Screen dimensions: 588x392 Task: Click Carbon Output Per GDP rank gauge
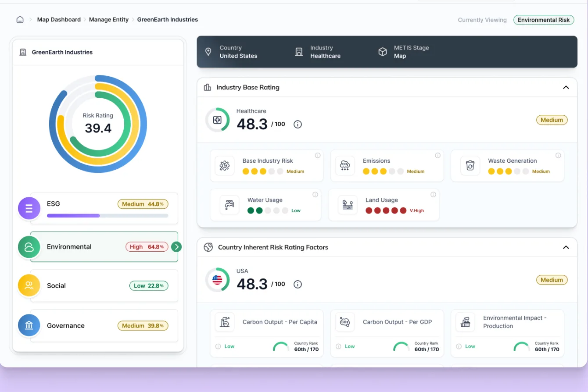401,346
